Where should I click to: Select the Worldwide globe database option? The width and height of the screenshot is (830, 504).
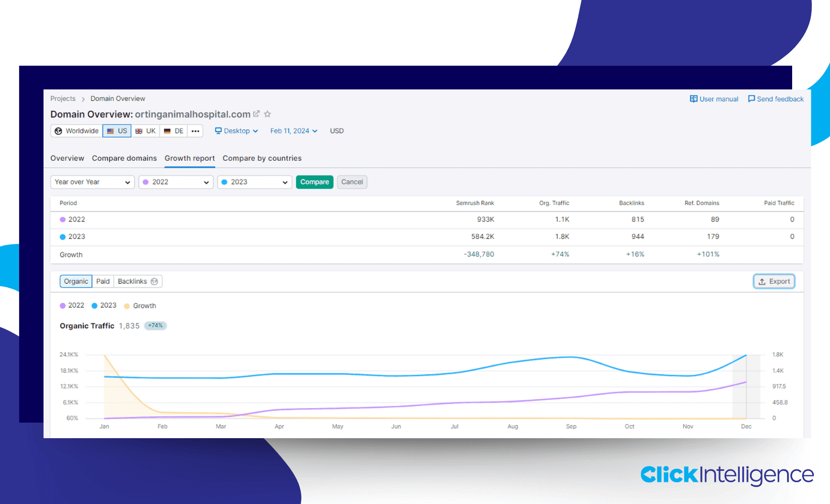point(77,131)
